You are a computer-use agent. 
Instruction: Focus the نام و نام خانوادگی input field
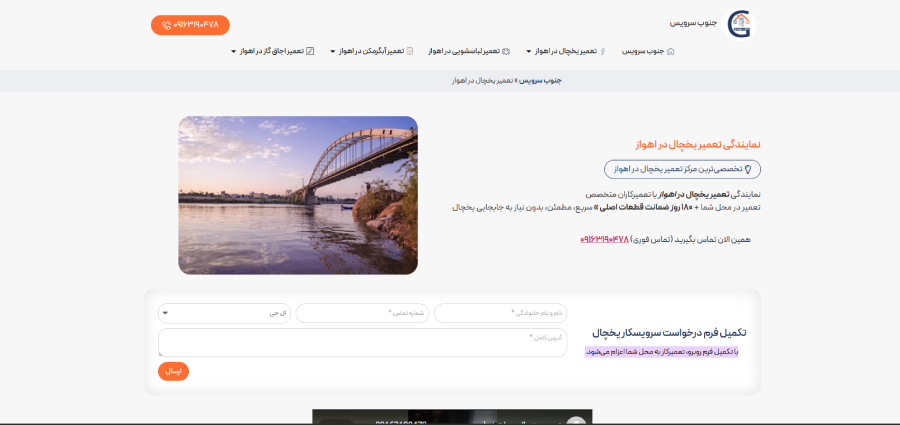coord(500,313)
